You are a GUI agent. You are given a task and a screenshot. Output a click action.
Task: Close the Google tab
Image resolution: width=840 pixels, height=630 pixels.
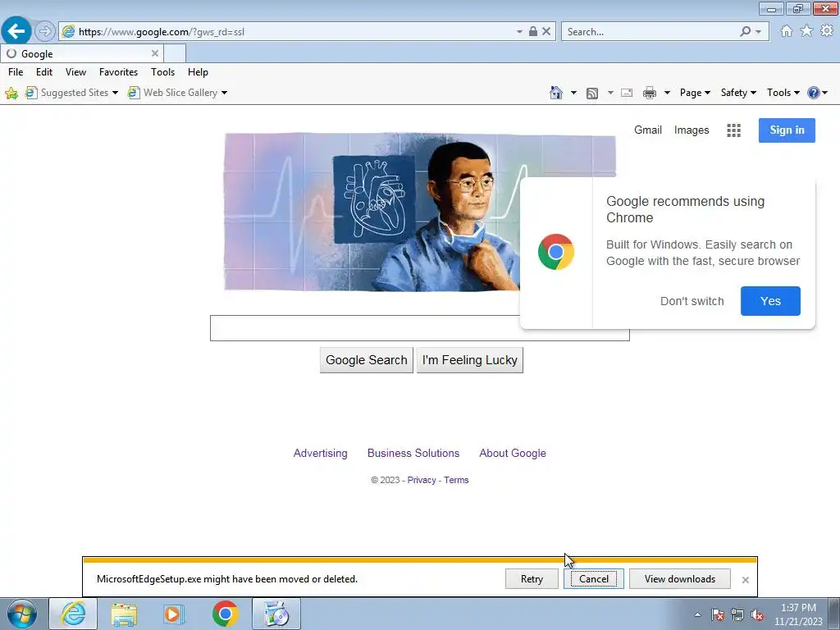coord(155,53)
